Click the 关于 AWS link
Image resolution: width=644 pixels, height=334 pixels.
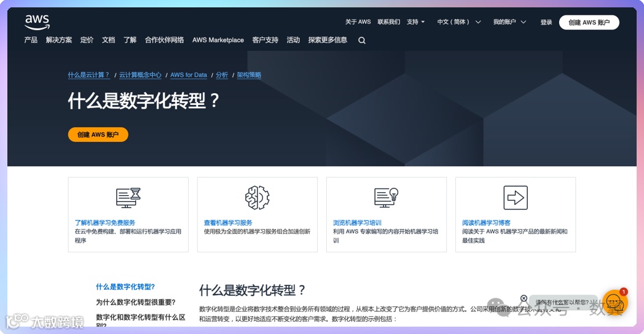pos(358,21)
